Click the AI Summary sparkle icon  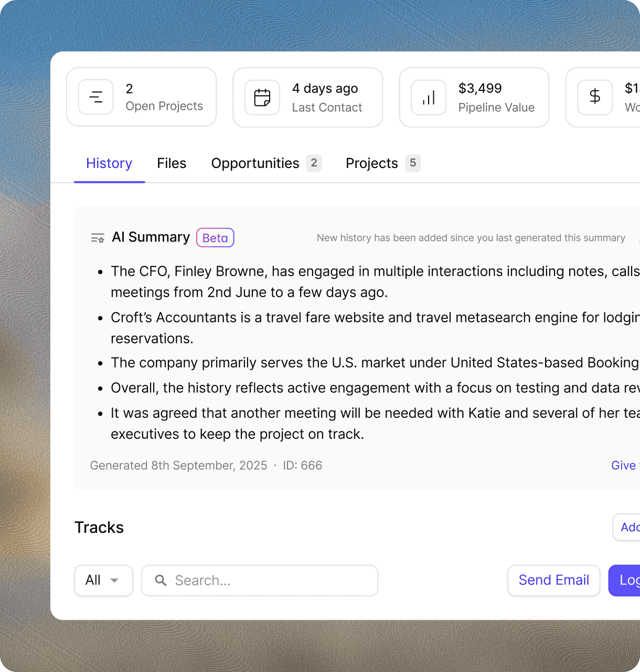click(x=97, y=237)
